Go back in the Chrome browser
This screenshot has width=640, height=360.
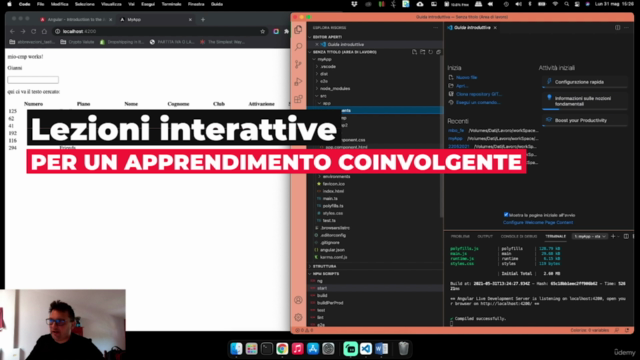[12, 31]
